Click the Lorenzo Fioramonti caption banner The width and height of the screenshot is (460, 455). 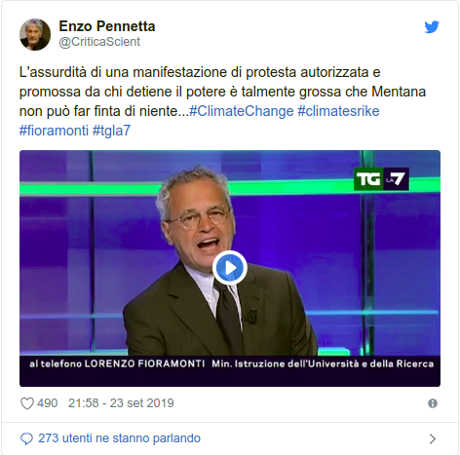(230, 364)
